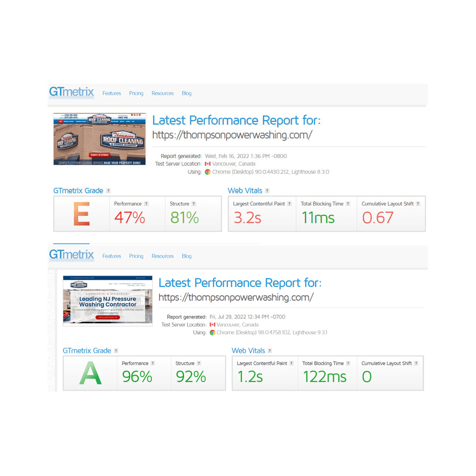The height and width of the screenshot is (476, 476).
Task: Click the GTmetrix logo in the upper report
Action: pyautogui.click(x=72, y=92)
